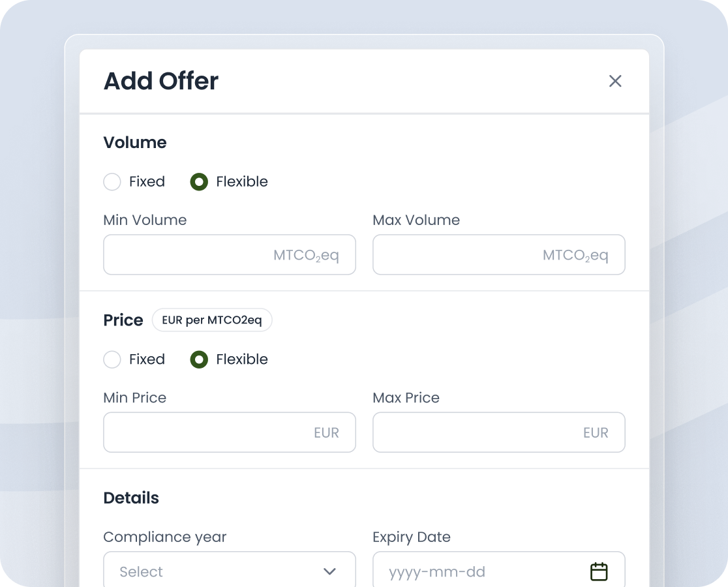Click the Details section heading
728x587 pixels.
pos(131,498)
